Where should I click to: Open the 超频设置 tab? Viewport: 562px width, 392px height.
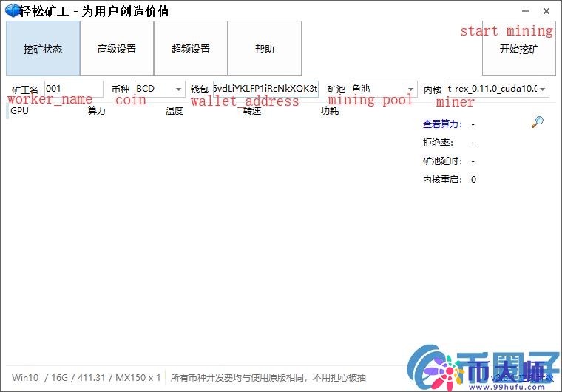coord(191,48)
